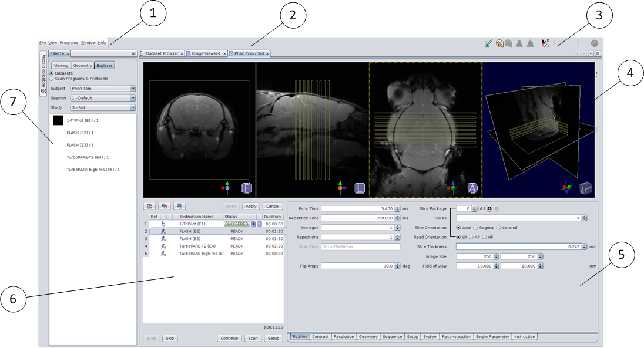The height and width of the screenshot is (348, 644).
Task: Click the 3D view orientation cube icon
Action: pos(586,188)
